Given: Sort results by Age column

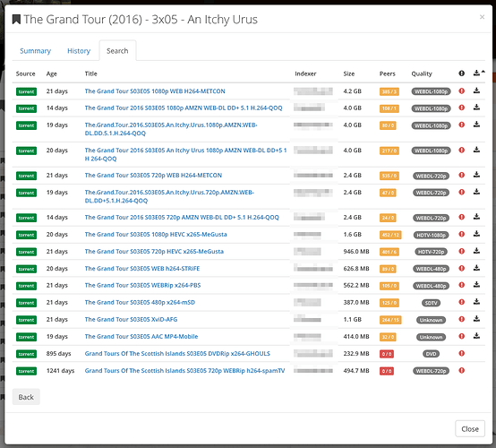Looking at the screenshot, I should [52, 73].
